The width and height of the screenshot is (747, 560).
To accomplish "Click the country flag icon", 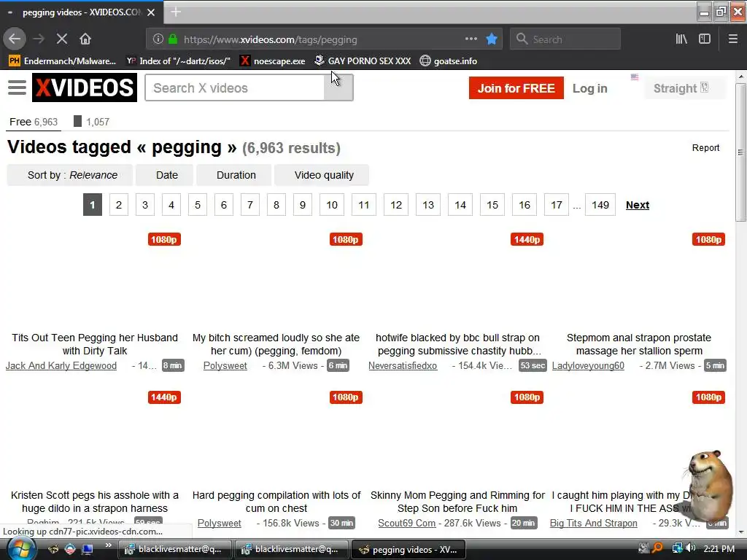I will click(635, 77).
